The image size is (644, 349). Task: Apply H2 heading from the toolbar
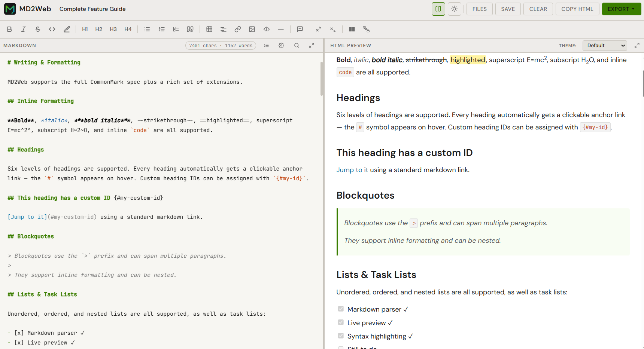[98, 29]
